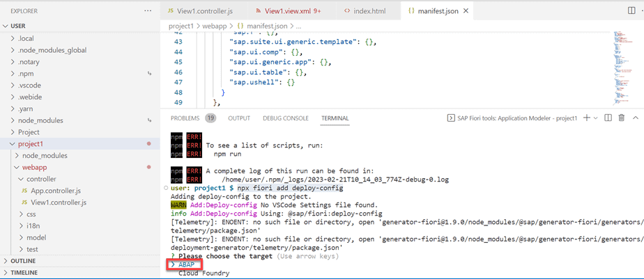Click JS icon of View1.controller.js in tree
Screen dimensions: 644x279
pyautogui.click(x=24, y=202)
